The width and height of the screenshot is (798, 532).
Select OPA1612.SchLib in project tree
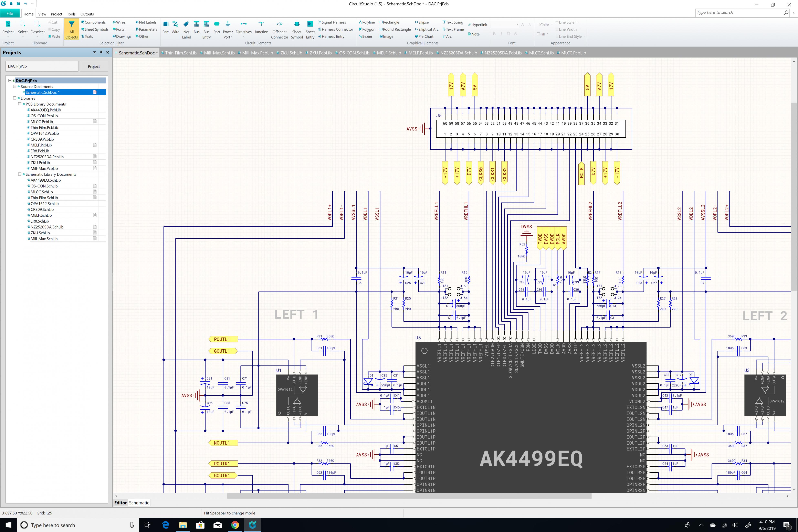tap(44, 204)
